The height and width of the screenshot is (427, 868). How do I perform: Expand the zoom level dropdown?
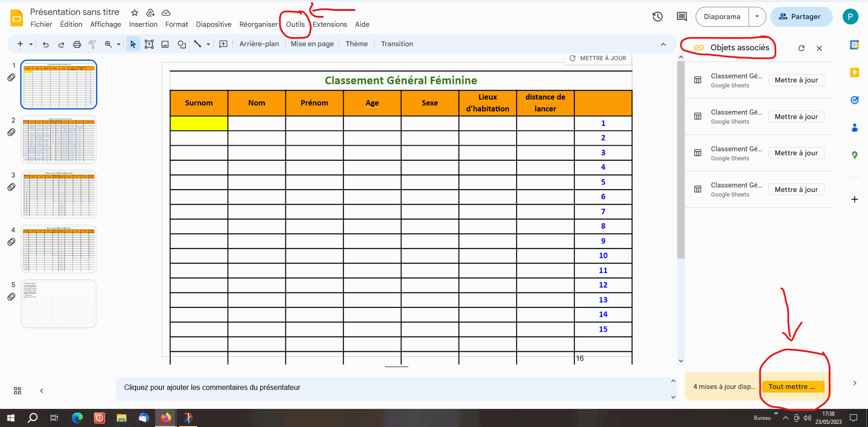pyautogui.click(x=119, y=44)
